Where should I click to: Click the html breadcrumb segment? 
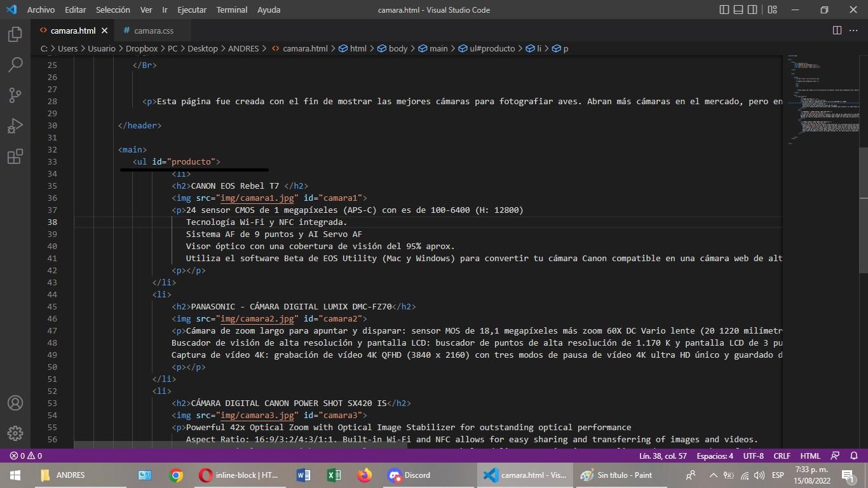coord(353,48)
